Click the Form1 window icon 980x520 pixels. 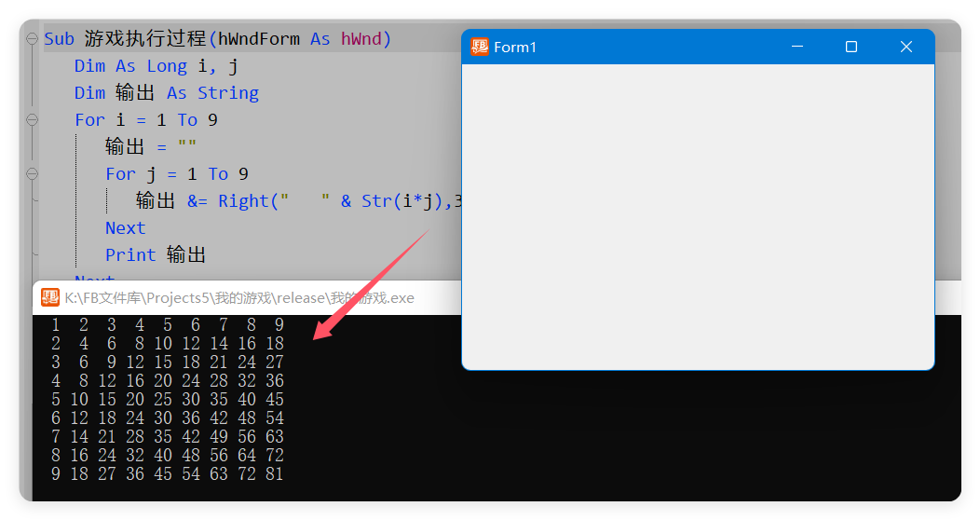tap(480, 47)
